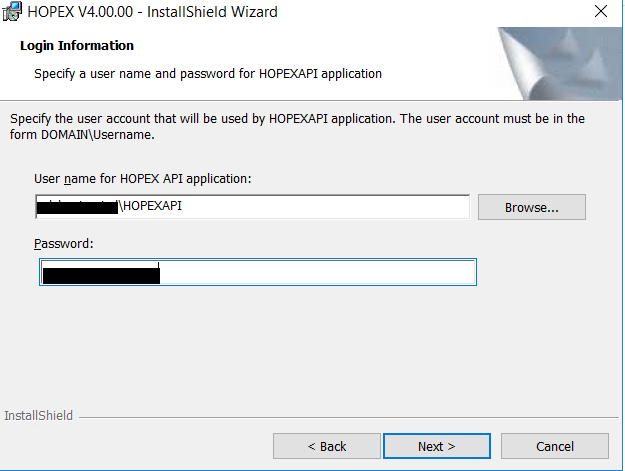This screenshot has width=625, height=471.
Task: Click the redacted domain in user name field
Action: [x=76, y=207]
